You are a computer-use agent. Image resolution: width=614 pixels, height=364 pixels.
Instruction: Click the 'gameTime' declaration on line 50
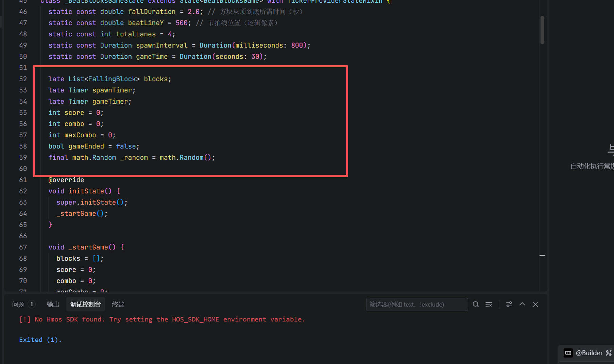pyautogui.click(x=157, y=56)
